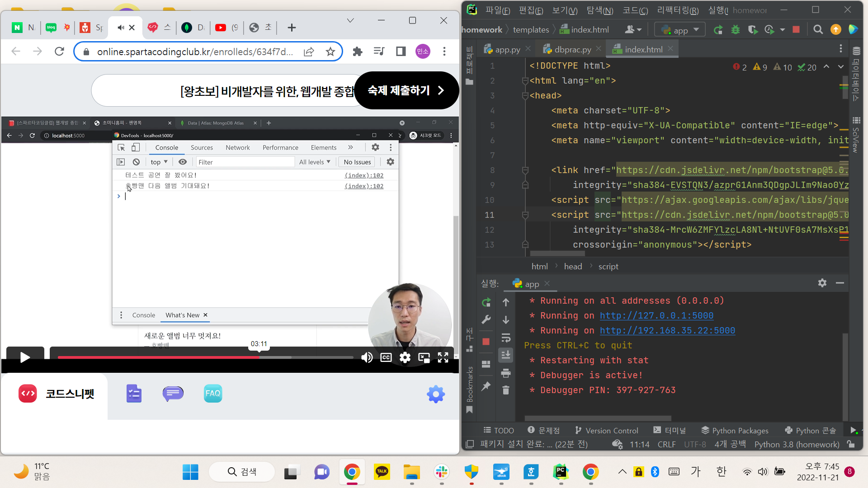Open the FAQ icon
868x488 pixels.
[x=213, y=394]
